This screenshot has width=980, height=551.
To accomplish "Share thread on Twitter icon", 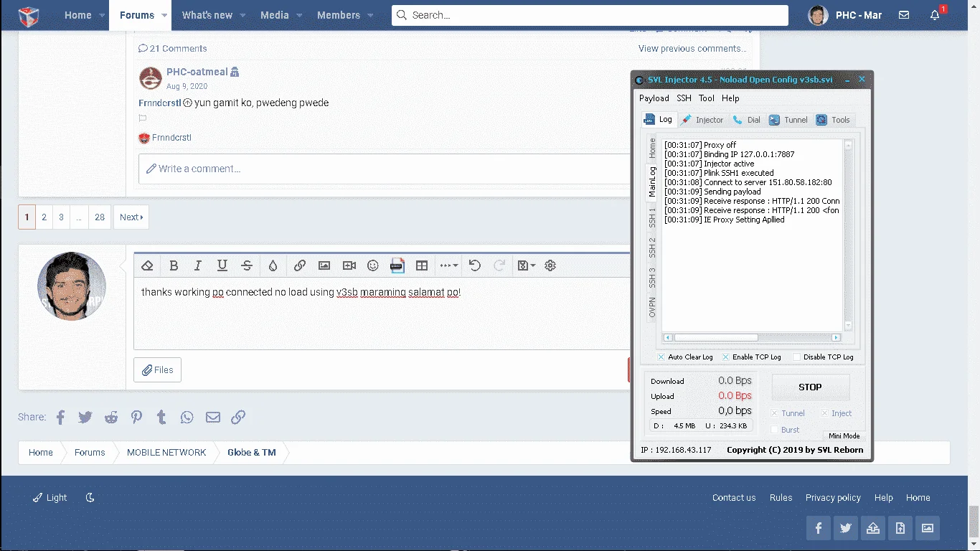I will point(85,417).
